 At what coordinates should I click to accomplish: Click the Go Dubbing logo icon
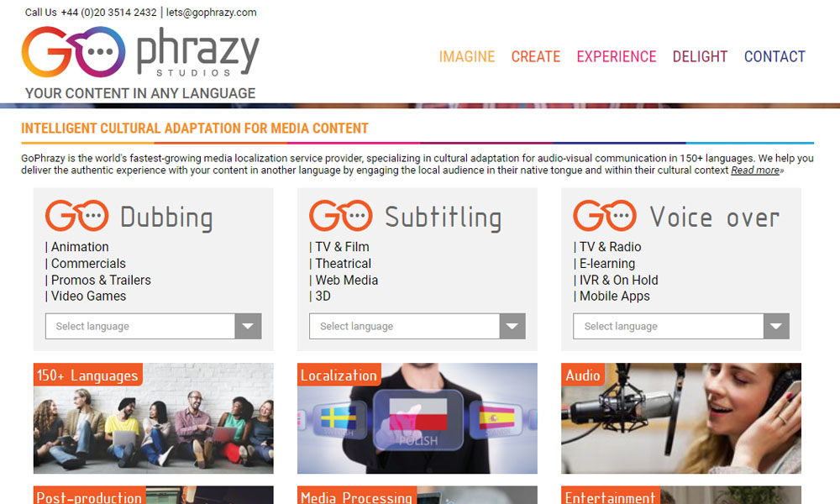point(76,216)
